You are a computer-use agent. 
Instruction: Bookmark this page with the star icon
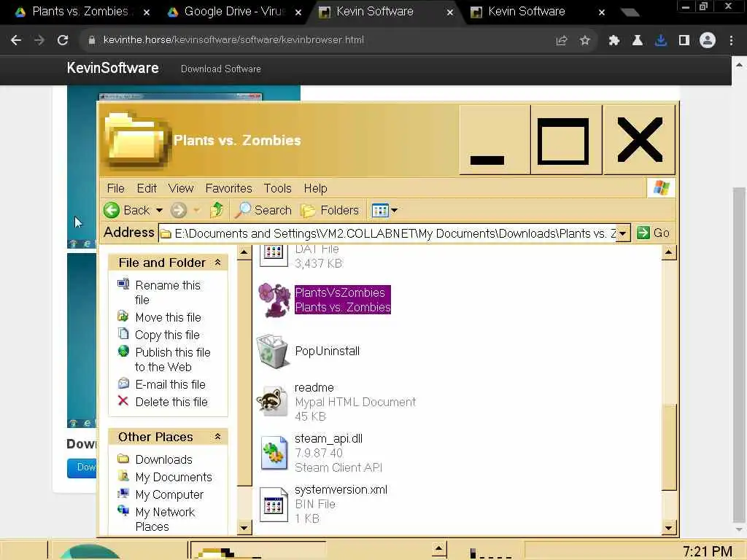585,41
